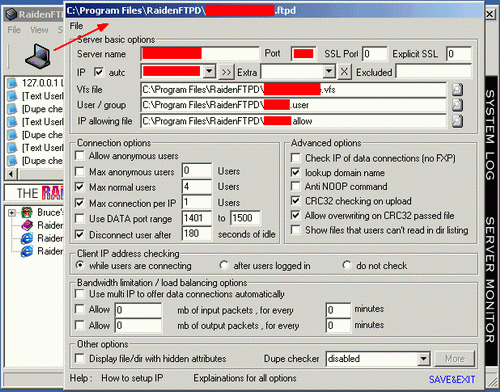The width and height of the screenshot is (500, 392).
Task: Open 'Explainations for all options' help
Action: click(245, 378)
